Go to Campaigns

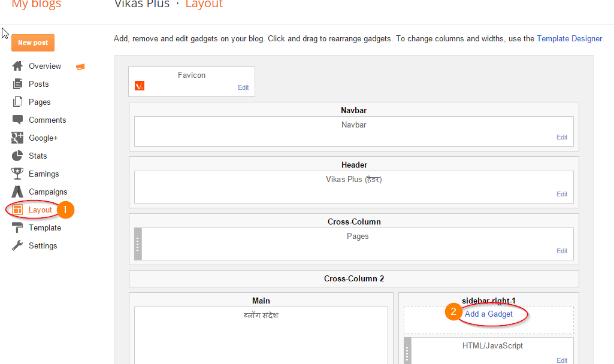click(x=48, y=192)
